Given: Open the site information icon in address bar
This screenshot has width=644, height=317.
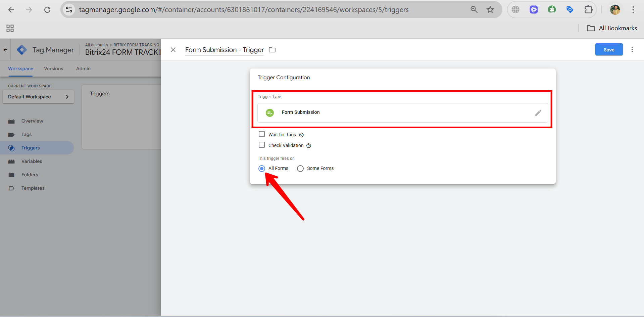Looking at the screenshot, I should [69, 10].
